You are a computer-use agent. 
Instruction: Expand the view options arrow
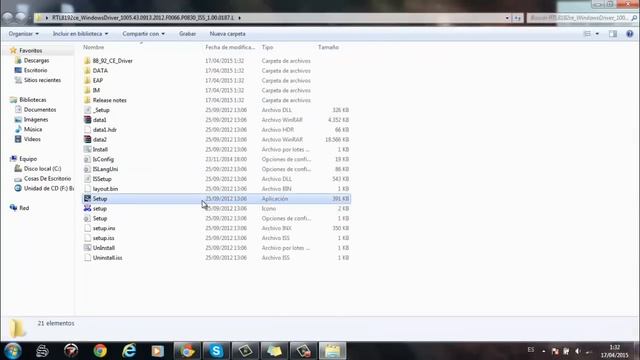click(597, 34)
